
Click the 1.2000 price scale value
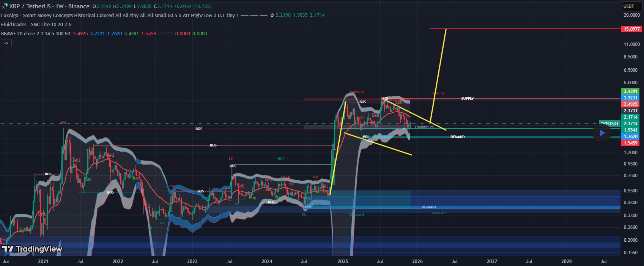(x=631, y=153)
